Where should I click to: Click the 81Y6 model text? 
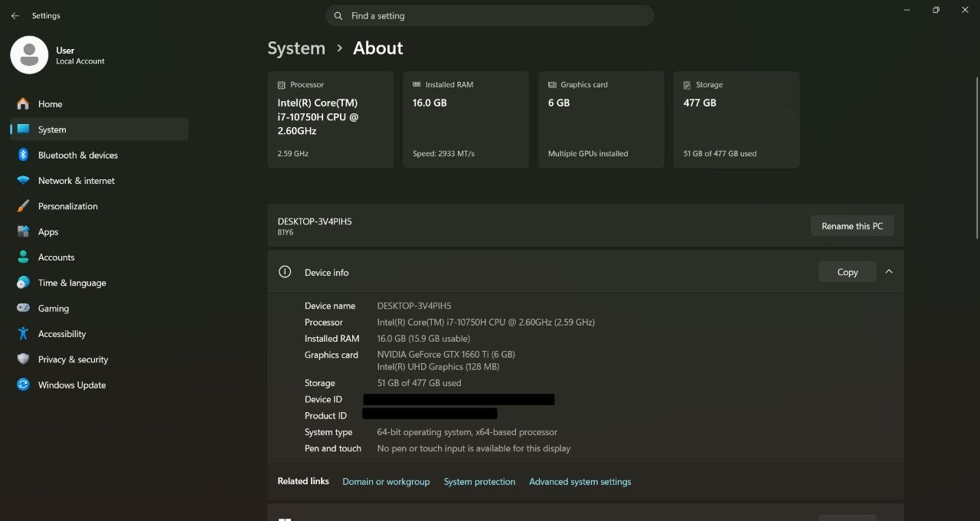(x=285, y=232)
